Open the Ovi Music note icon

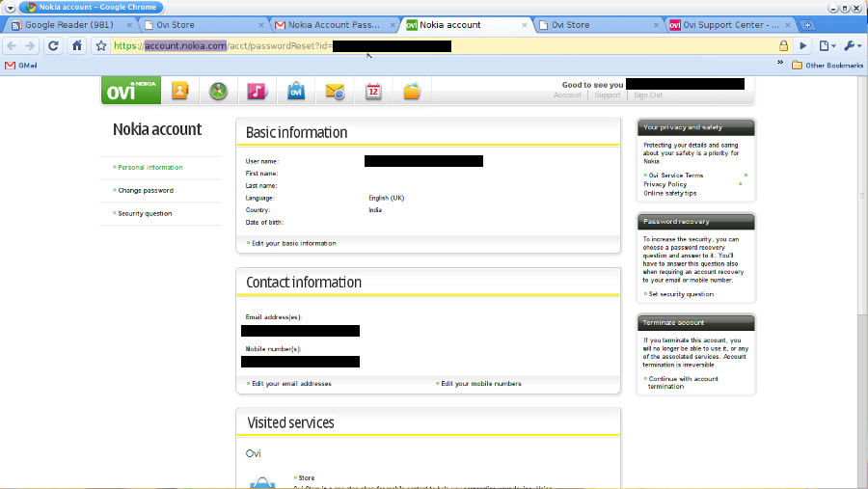click(x=257, y=91)
